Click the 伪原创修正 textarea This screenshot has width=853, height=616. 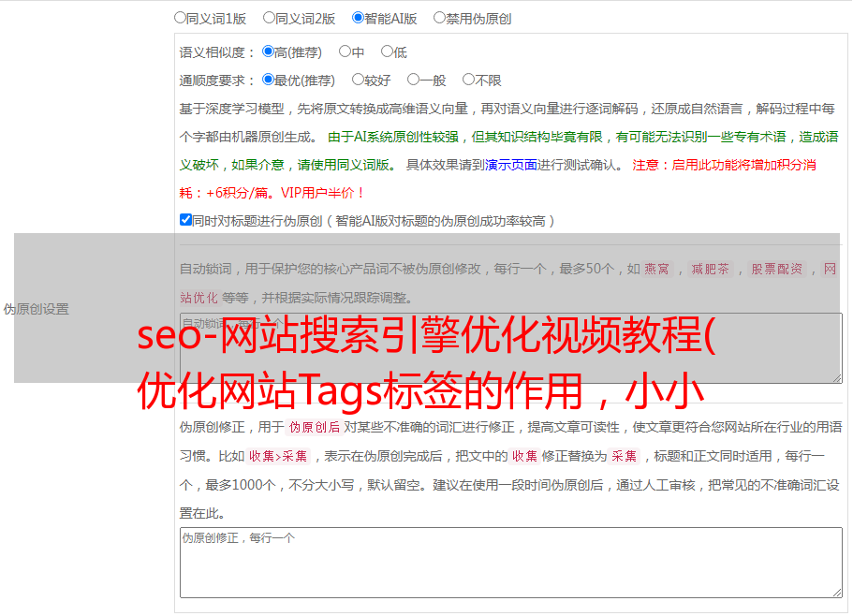[x=511, y=563]
